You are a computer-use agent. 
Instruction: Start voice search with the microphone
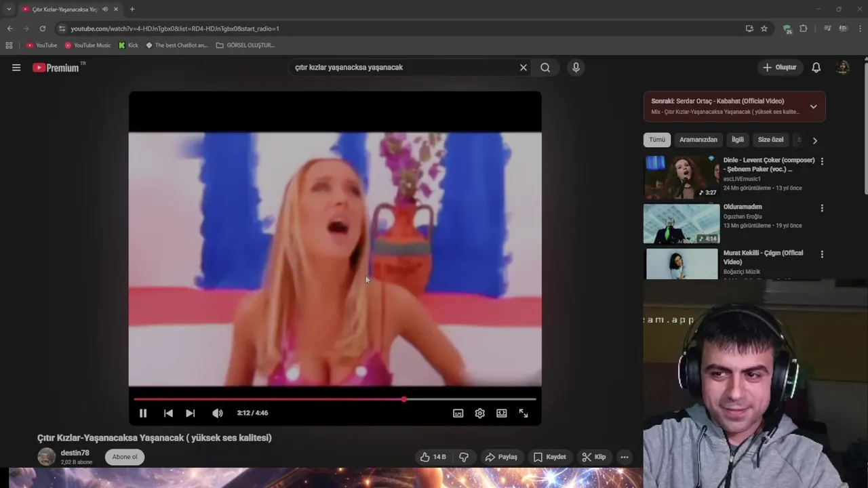(x=576, y=67)
